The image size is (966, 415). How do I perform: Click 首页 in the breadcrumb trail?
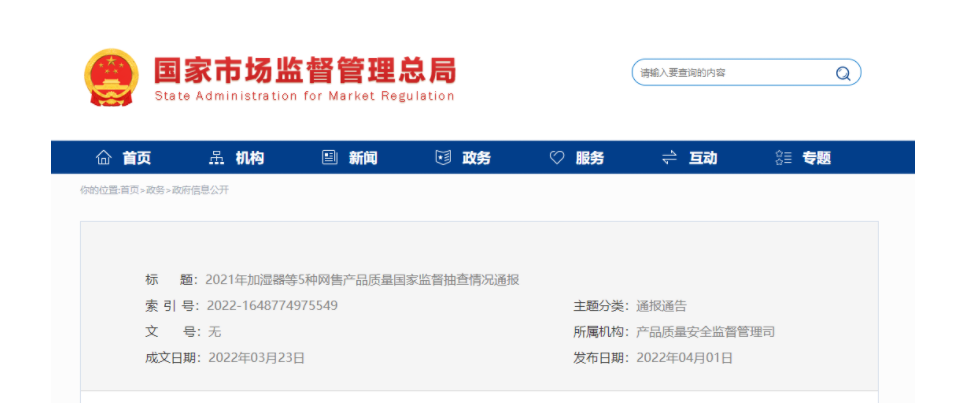click(130, 190)
